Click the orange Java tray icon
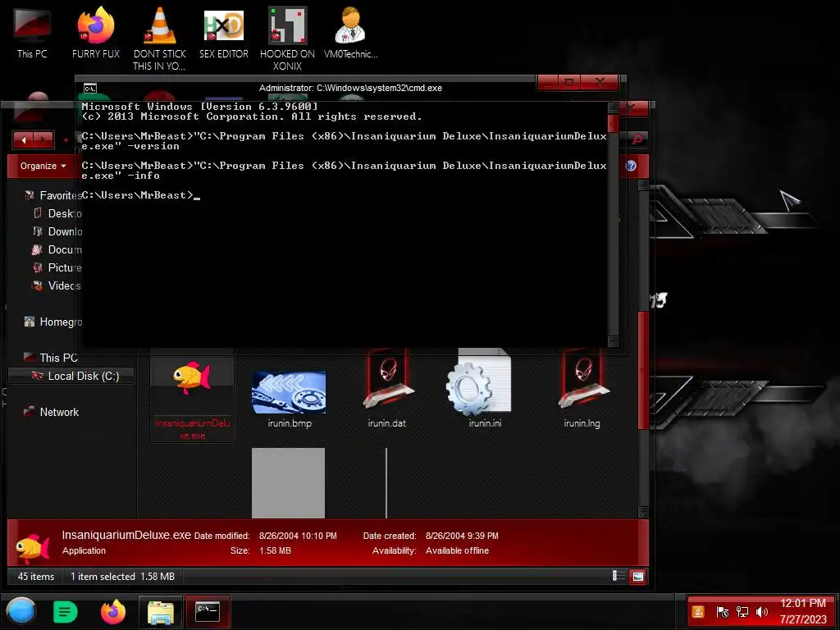 point(698,612)
